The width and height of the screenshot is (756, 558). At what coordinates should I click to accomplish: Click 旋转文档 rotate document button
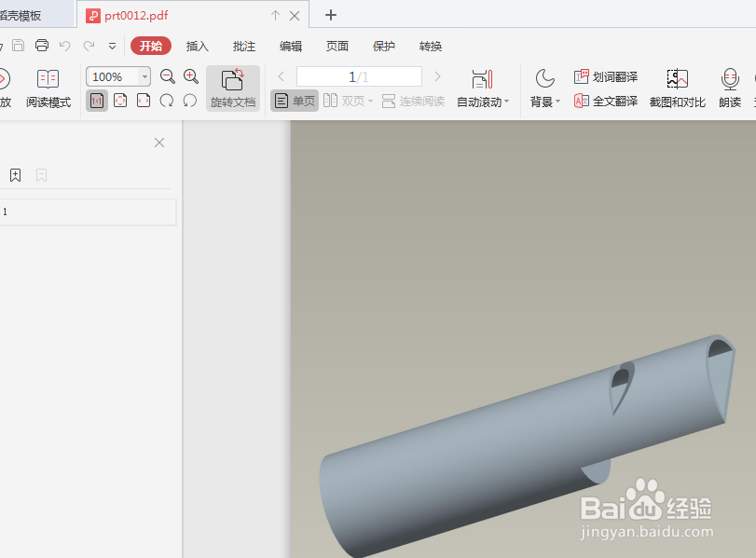233,88
